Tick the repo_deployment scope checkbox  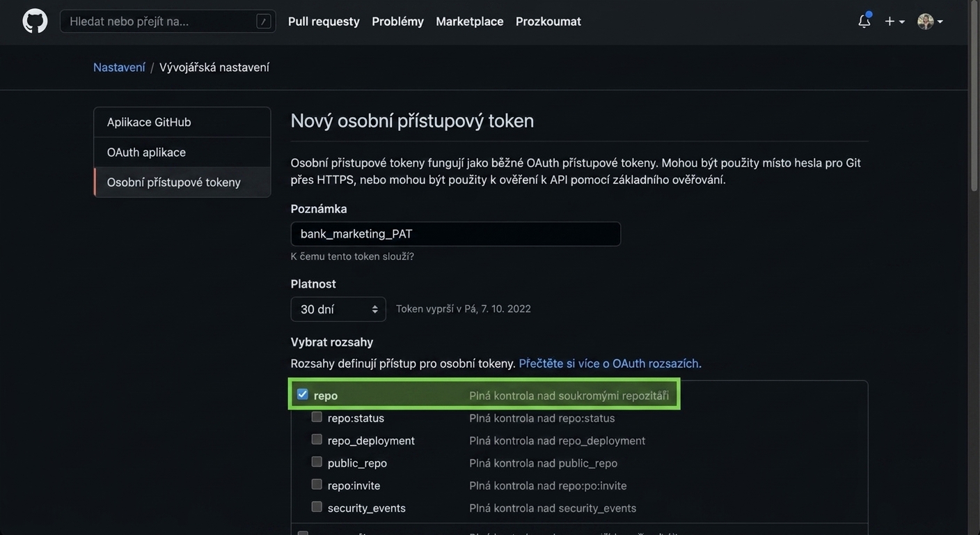317,439
